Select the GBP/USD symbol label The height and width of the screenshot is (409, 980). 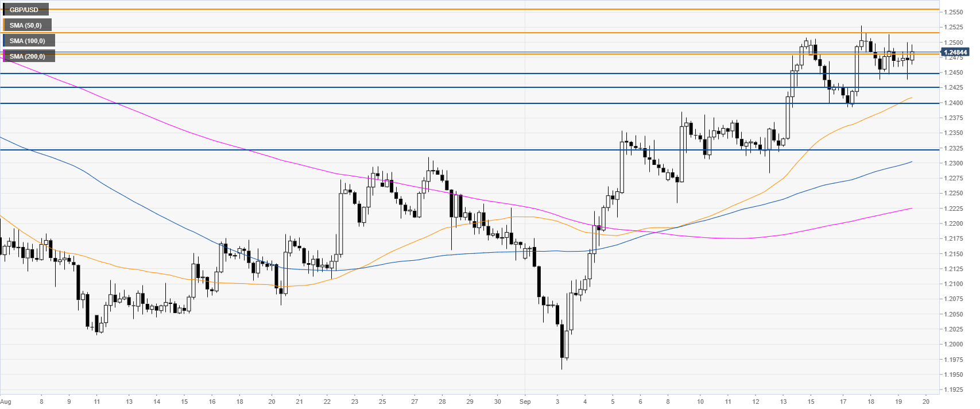point(25,10)
